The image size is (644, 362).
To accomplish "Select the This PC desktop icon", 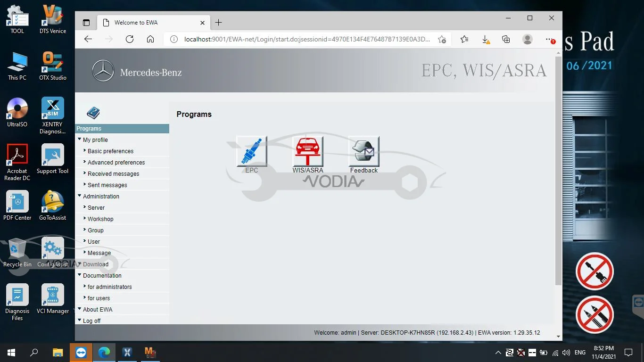I will click(17, 66).
